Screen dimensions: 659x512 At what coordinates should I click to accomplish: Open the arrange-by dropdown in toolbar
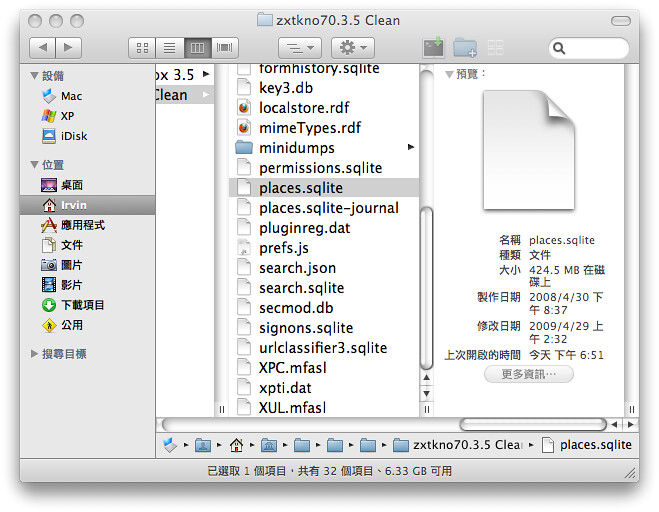[300, 48]
